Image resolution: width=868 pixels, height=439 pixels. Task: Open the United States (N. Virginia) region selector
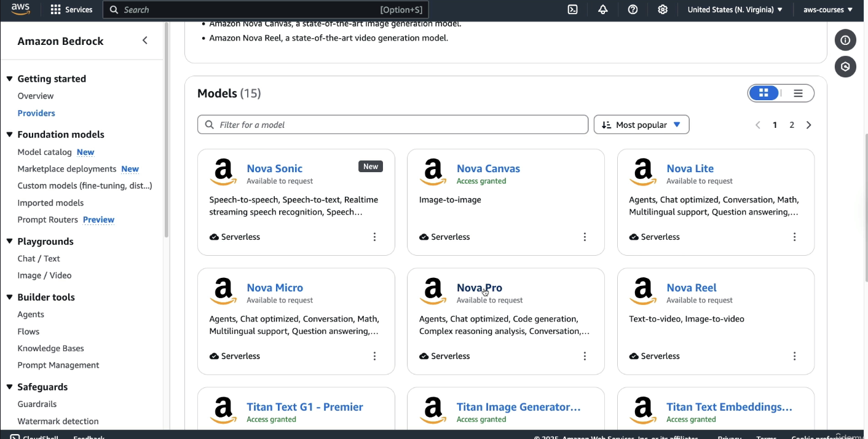click(x=735, y=10)
